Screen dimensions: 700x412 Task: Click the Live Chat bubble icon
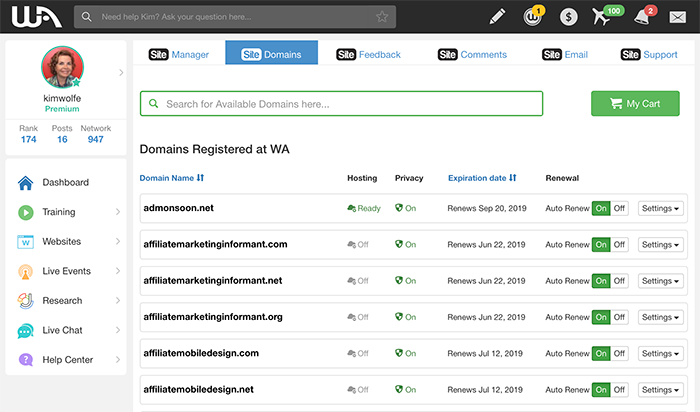point(25,331)
